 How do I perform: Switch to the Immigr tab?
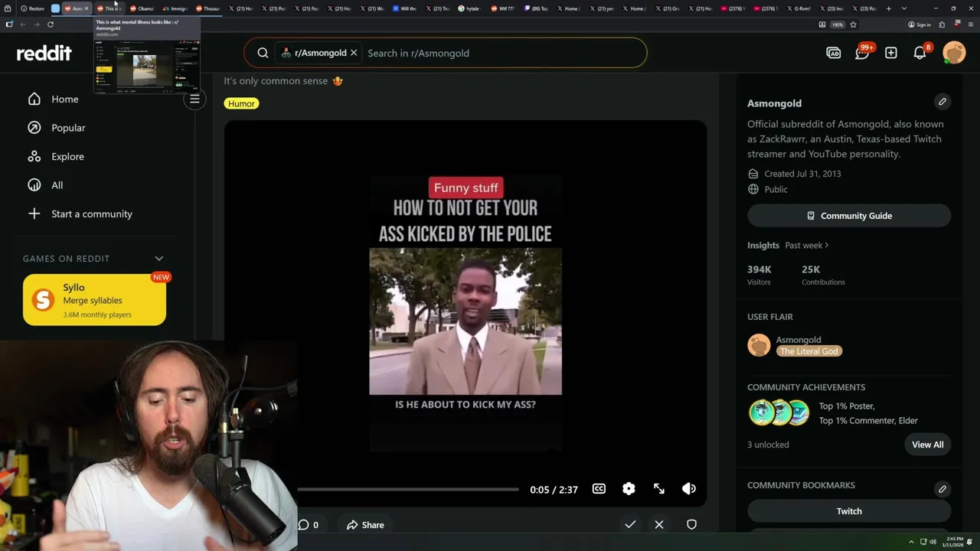pyautogui.click(x=175, y=8)
